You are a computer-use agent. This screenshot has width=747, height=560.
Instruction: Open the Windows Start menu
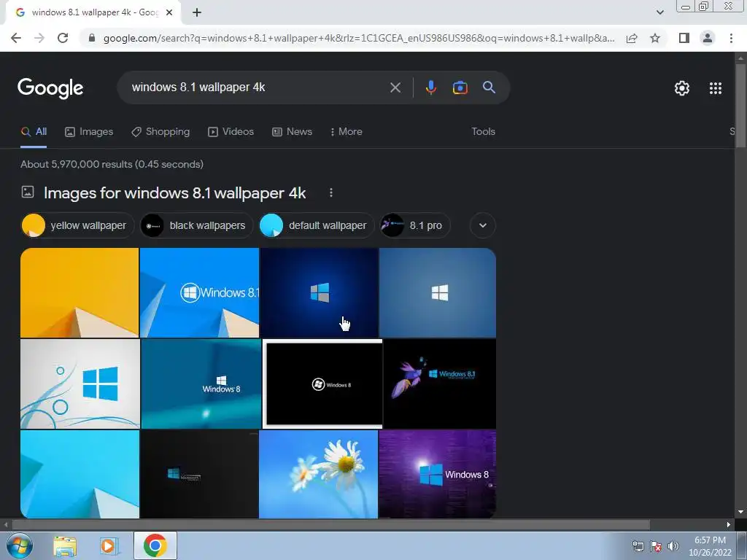click(20, 545)
